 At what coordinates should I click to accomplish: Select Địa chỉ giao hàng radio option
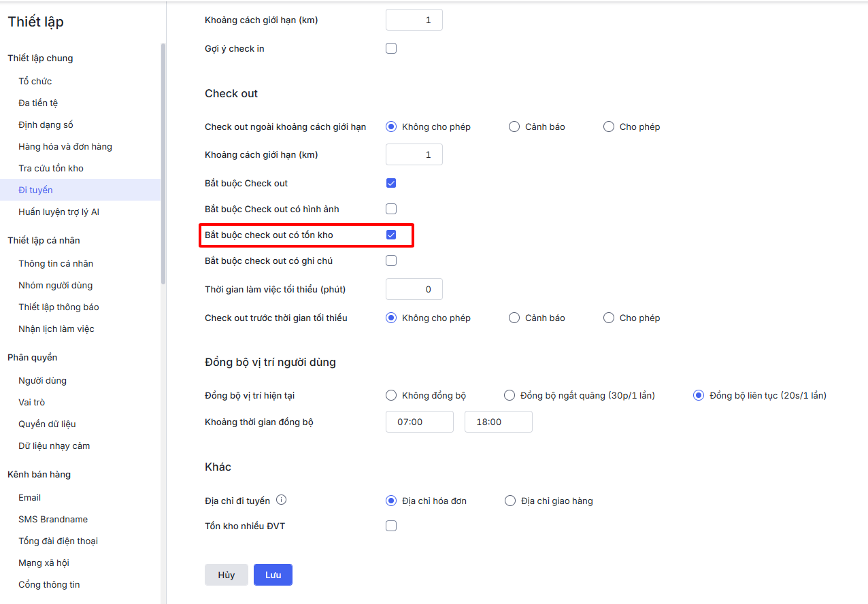click(510, 501)
